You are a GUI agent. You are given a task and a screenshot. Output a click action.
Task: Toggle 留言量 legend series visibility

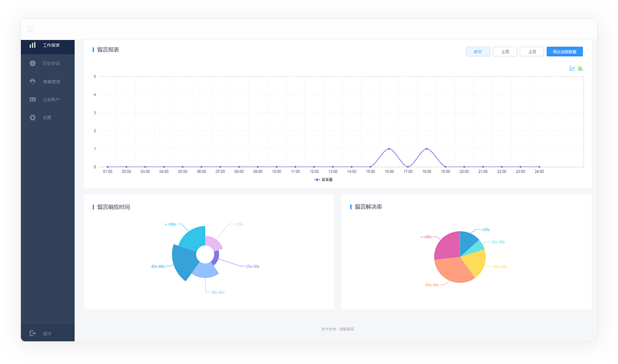[x=323, y=180]
